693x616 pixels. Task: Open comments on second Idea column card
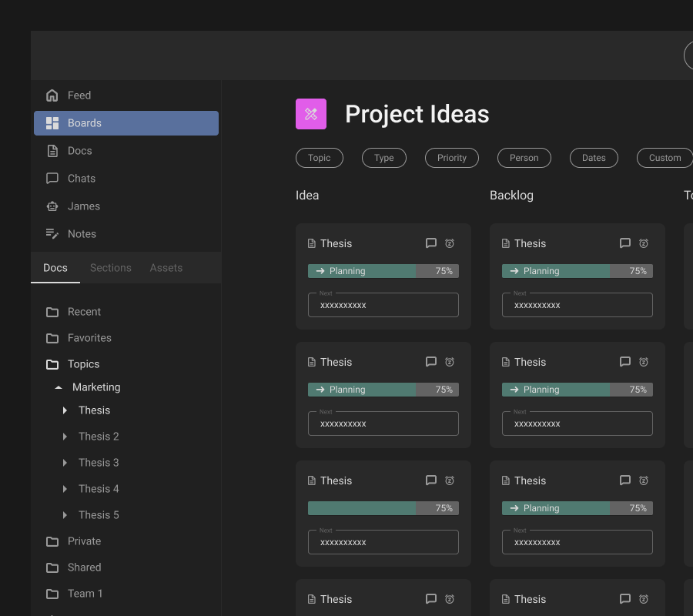point(431,362)
